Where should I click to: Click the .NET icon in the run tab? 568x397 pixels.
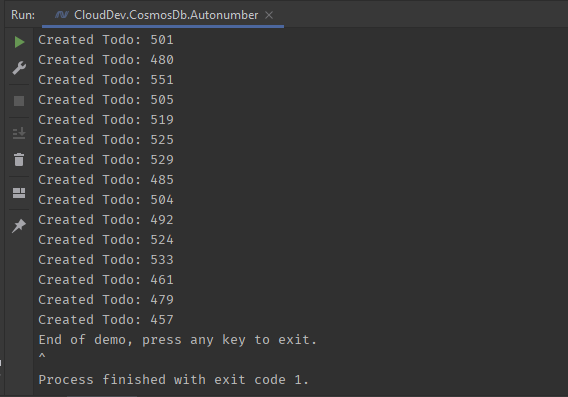(62, 15)
